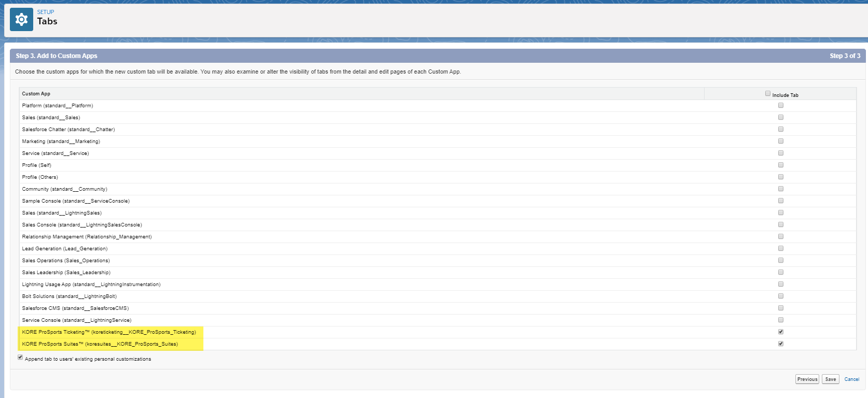Check Include Tab for Sales Console
Viewport: 868px width, 398px height.
780,224
